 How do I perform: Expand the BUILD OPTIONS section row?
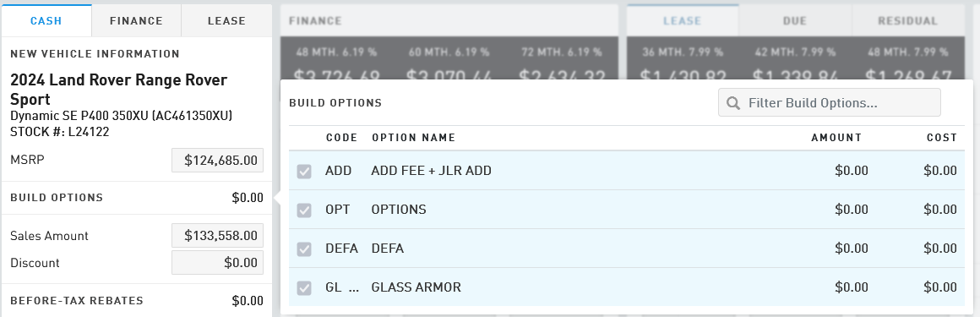(x=136, y=198)
